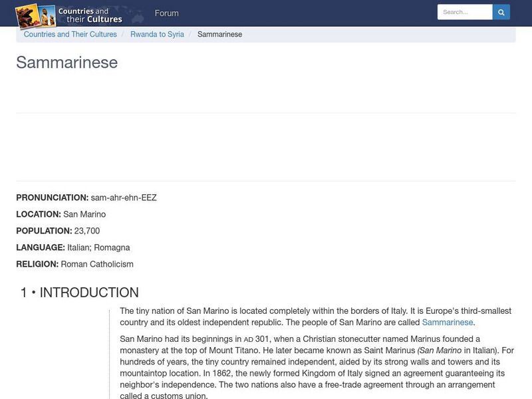Click the Countries and their Cultures logo
The height and width of the screenshot is (399, 532).
tap(69, 15)
